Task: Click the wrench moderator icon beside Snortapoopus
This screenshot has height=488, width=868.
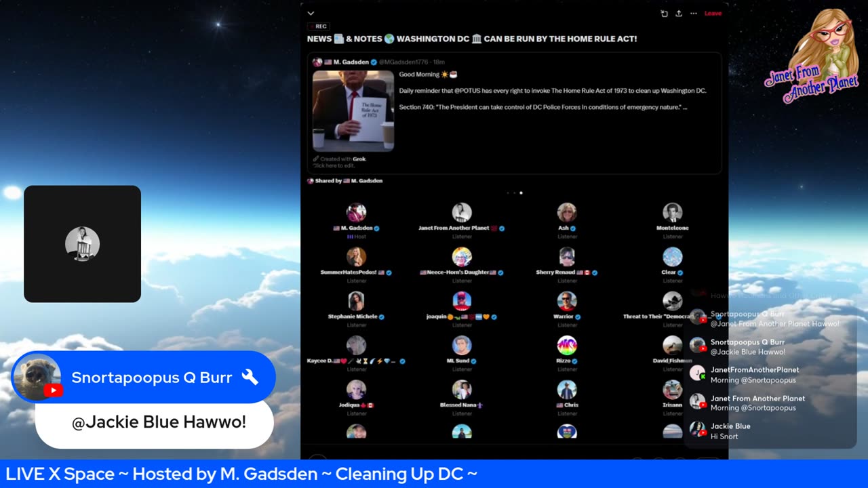Action: click(x=250, y=378)
